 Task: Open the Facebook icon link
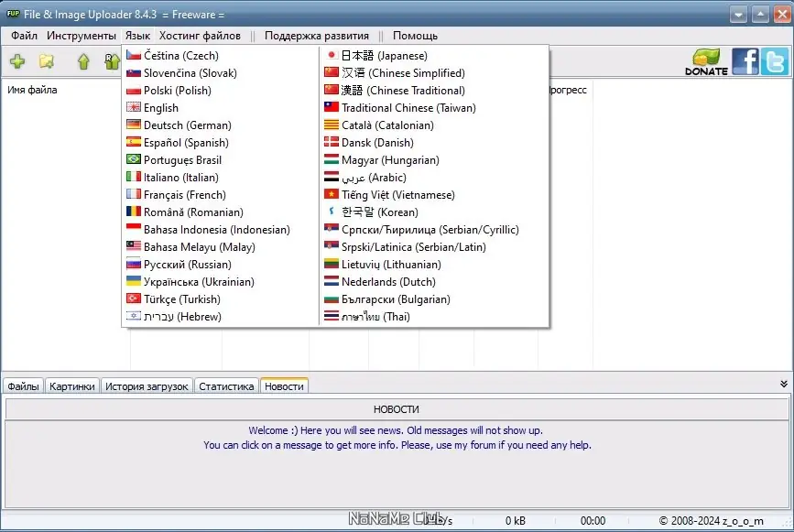pos(745,61)
